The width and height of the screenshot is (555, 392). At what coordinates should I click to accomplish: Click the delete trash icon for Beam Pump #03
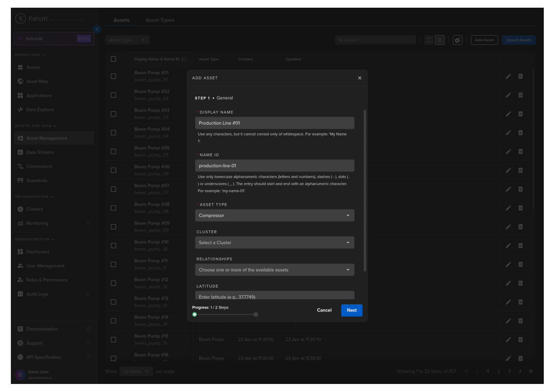pyautogui.click(x=520, y=114)
